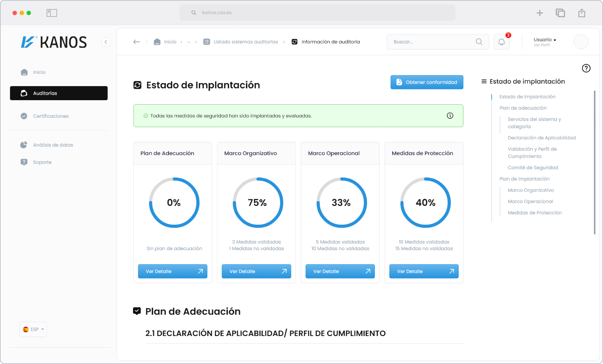Click the Obtener conformidad button
This screenshot has width=603, height=364.
(427, 82)
